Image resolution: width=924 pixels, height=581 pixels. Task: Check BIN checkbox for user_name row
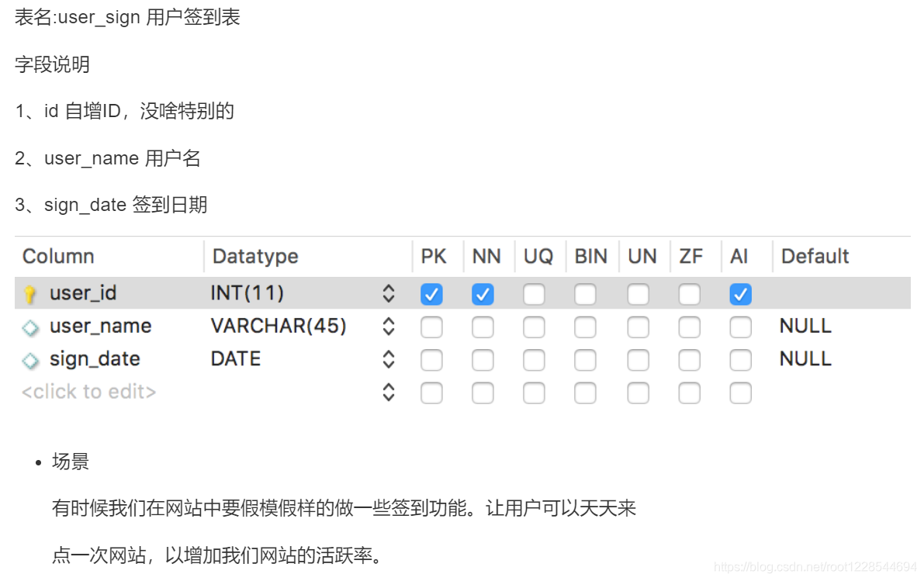tap(585, 327)
